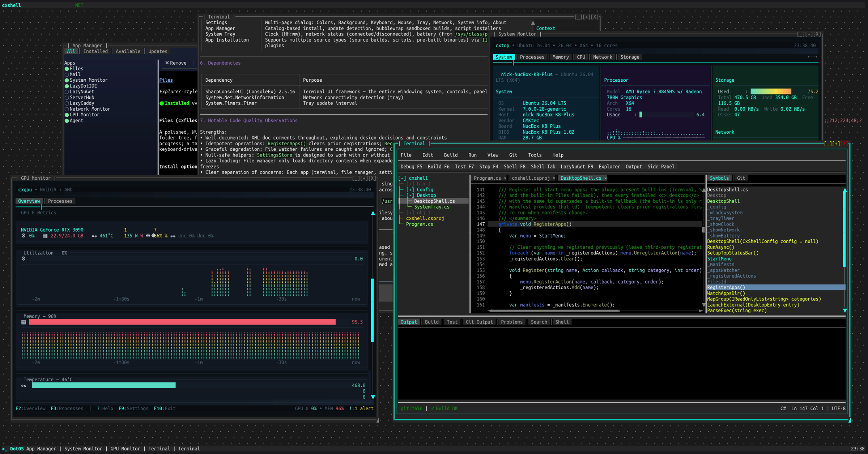Viewport: 868px width, 454px height.
Task: Switch to Processes tab in System Monitor
Action: click(532, 57)
